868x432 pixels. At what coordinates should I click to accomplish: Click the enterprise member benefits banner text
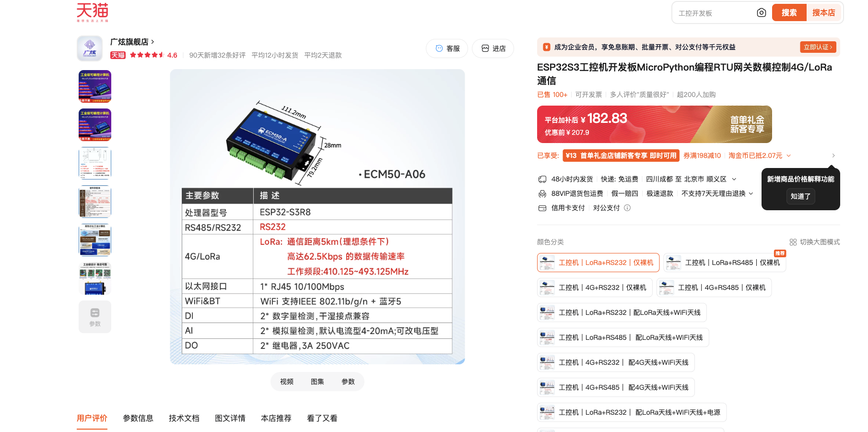645,47
